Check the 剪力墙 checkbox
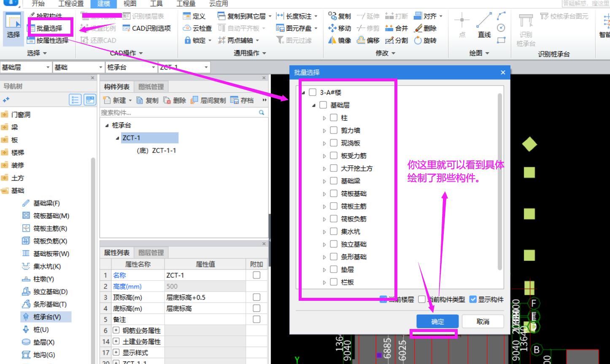 coord(334,130)
